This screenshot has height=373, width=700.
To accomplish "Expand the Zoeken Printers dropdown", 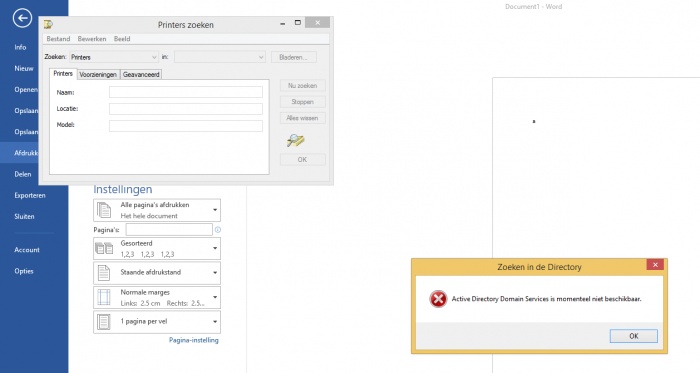I will pyautogui.click(x=113, y=57).
